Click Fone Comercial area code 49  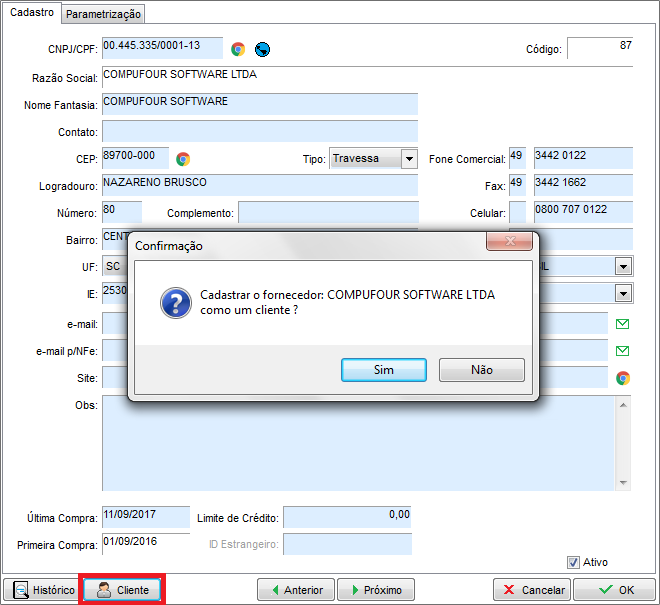[517, 158]
